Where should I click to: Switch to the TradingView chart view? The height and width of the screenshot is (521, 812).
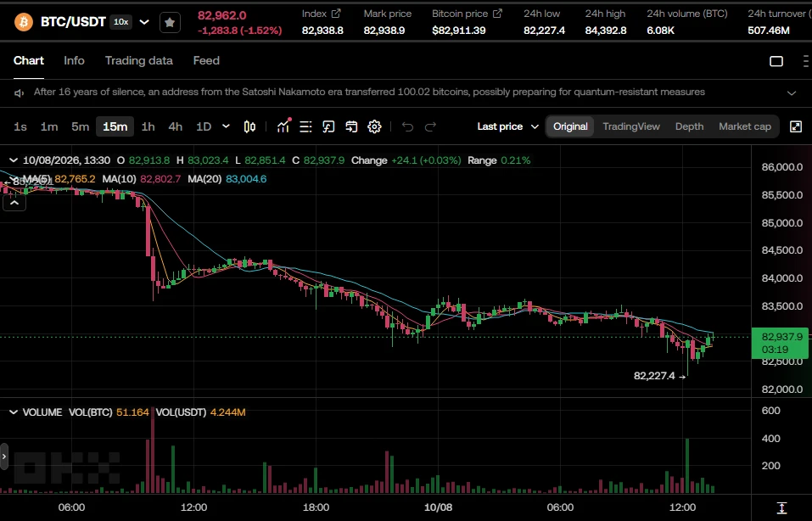(x=631, y=126)
